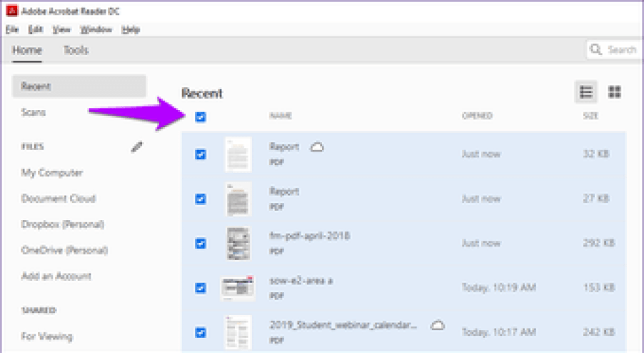The height and width of the screenshot is (353, 644).
Task: Click the cloud icon beside first Report
Action: (x=317, y=146)
